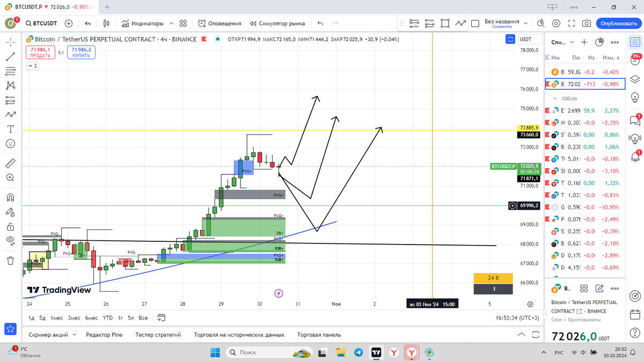
Task: Open the candlestick chart type selector
Action: coord(106,24)
